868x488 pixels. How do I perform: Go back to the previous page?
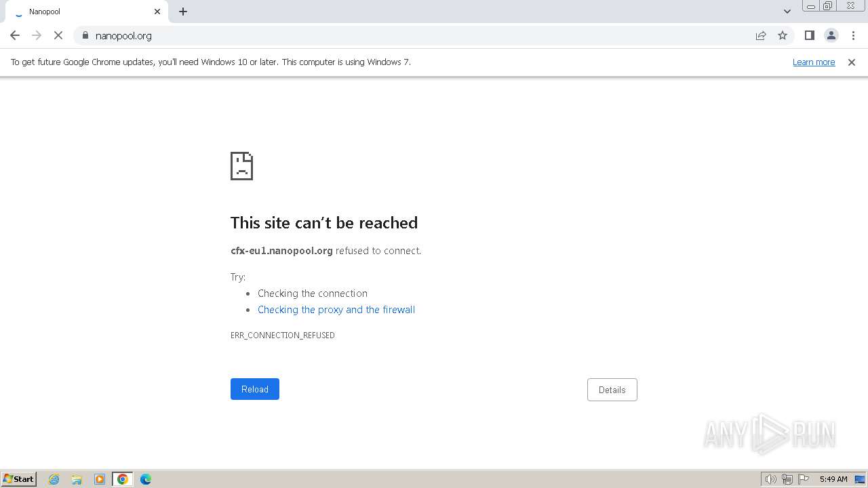pyautogui.click(x=15, y=35)
